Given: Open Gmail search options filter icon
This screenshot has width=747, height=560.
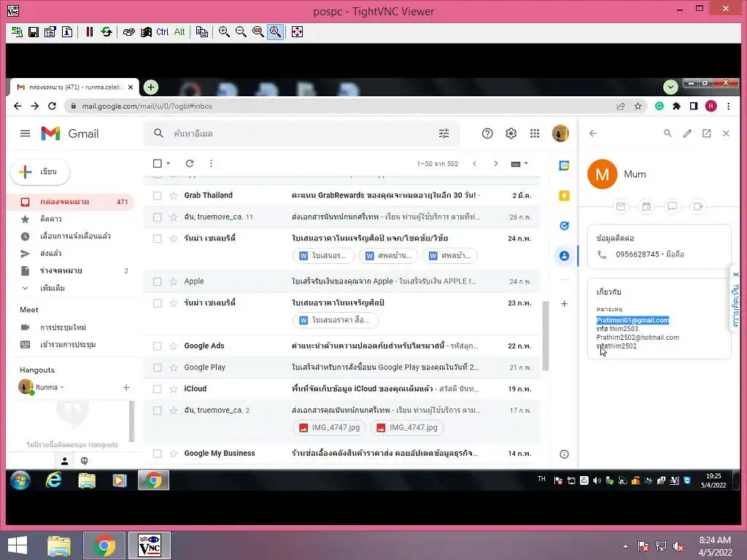Looking at the screenshot, I should (x=444, y=133).
